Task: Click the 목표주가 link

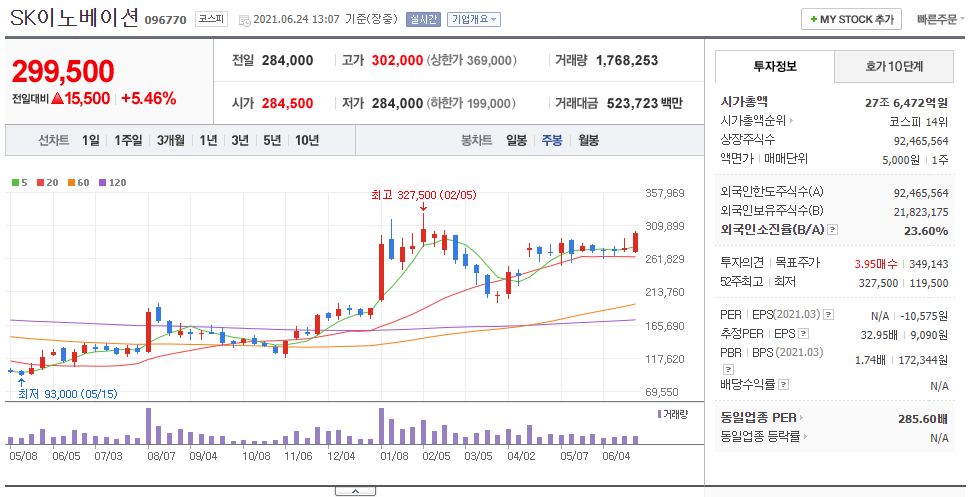Action: (x=798, y=263)
